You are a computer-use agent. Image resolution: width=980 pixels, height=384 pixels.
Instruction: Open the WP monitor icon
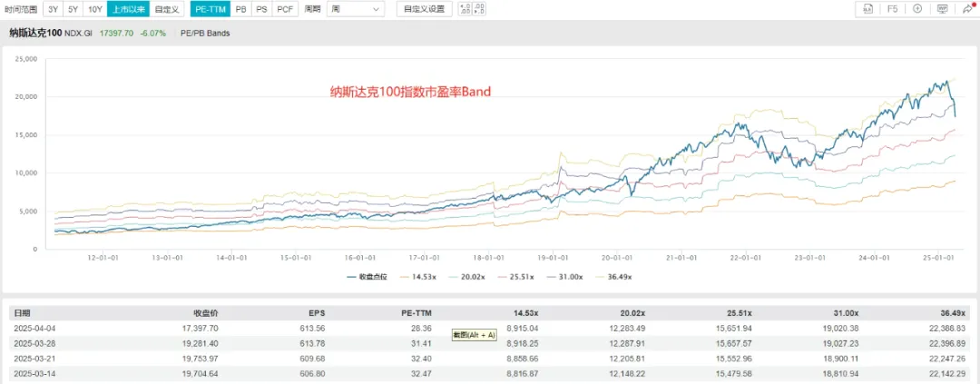tap(942, 9)
